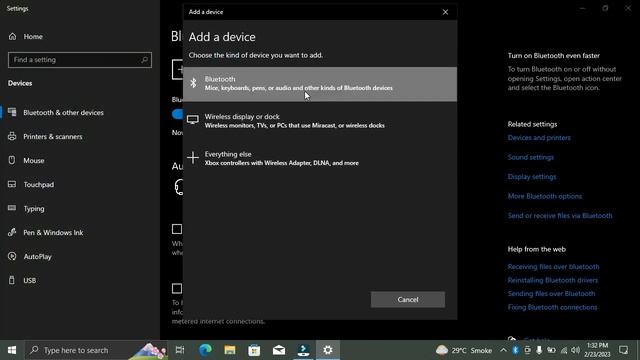Open Sending files over Bluetooth help link

pyautogui.click(x=551, y=293)
